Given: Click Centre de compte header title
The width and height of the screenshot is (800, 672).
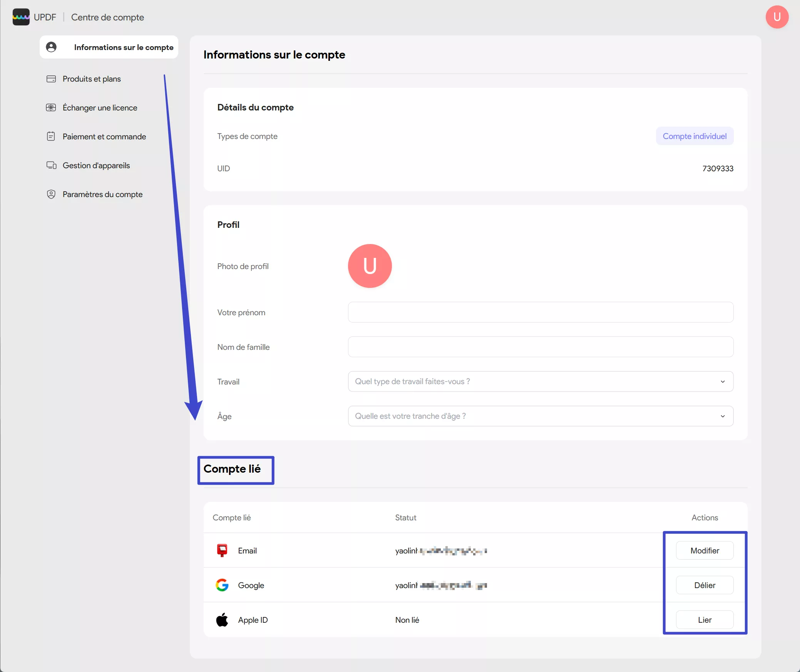Looking at the screenshot, I should click(x=107, y=17).
